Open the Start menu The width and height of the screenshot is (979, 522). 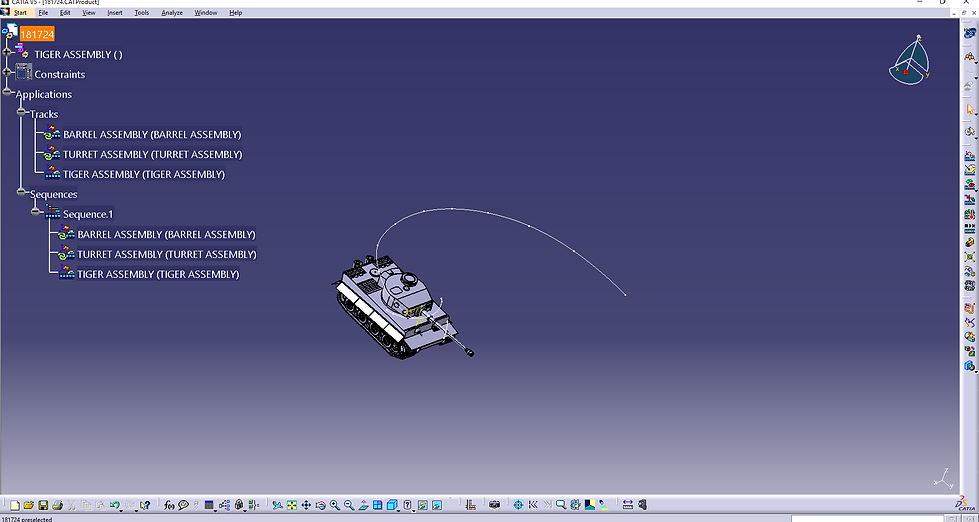[20, 12]
